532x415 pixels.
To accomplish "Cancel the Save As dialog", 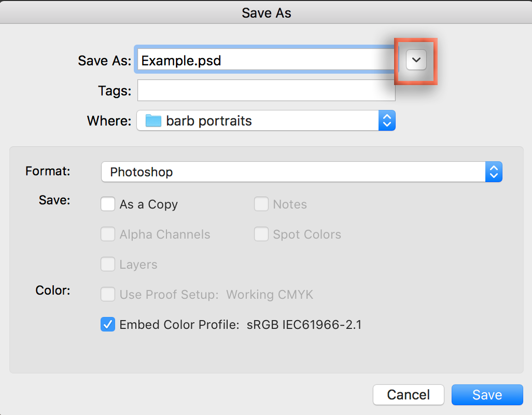I will (x=409, y=395).
